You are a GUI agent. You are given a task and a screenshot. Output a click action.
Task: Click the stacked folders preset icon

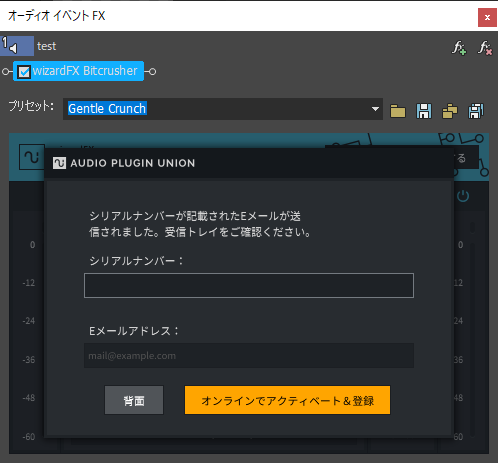click(450, 111)
